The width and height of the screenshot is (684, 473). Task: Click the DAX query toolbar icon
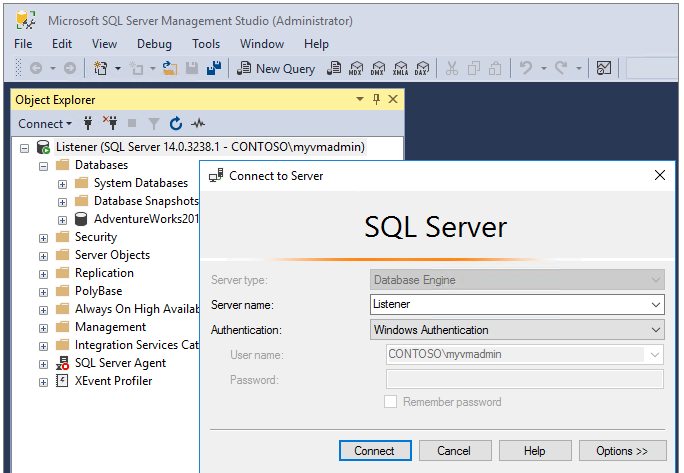(422, 69)
